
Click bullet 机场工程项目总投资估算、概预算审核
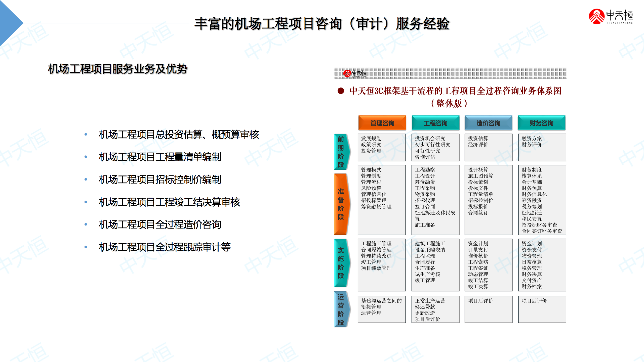click(x=179, y=134)
